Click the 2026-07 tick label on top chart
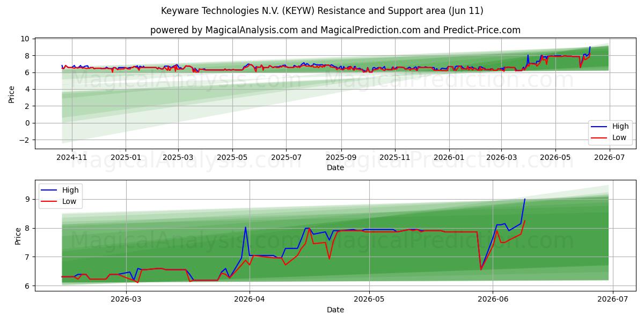The width and height of the screenshot is (644, 322). pyautogui.click(x=609, y=158)
